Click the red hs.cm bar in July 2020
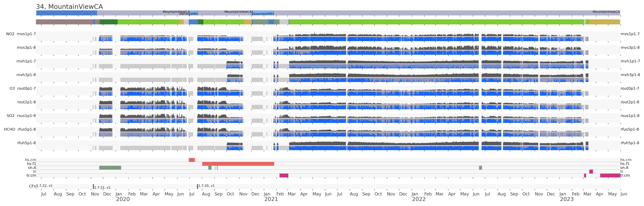 (x=192, y=160)
